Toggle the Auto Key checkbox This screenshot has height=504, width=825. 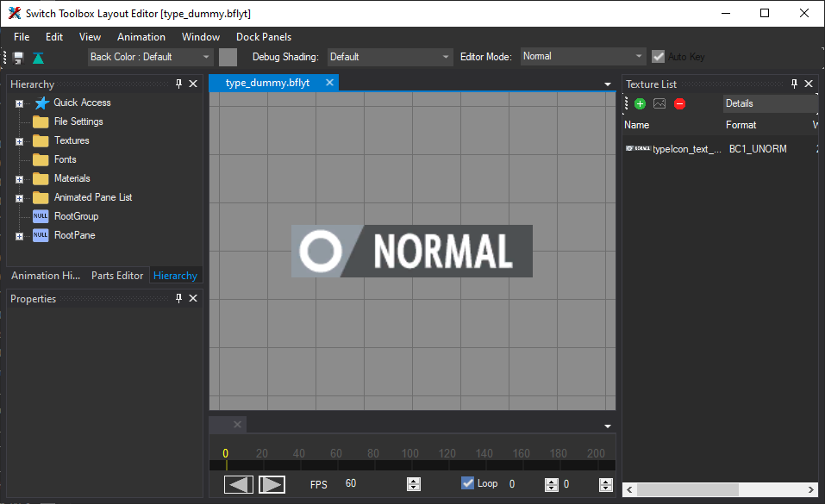[659, 57]
